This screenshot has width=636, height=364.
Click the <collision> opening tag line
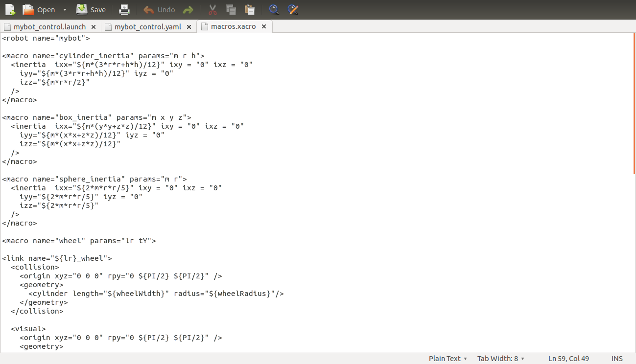click(35, 267)
